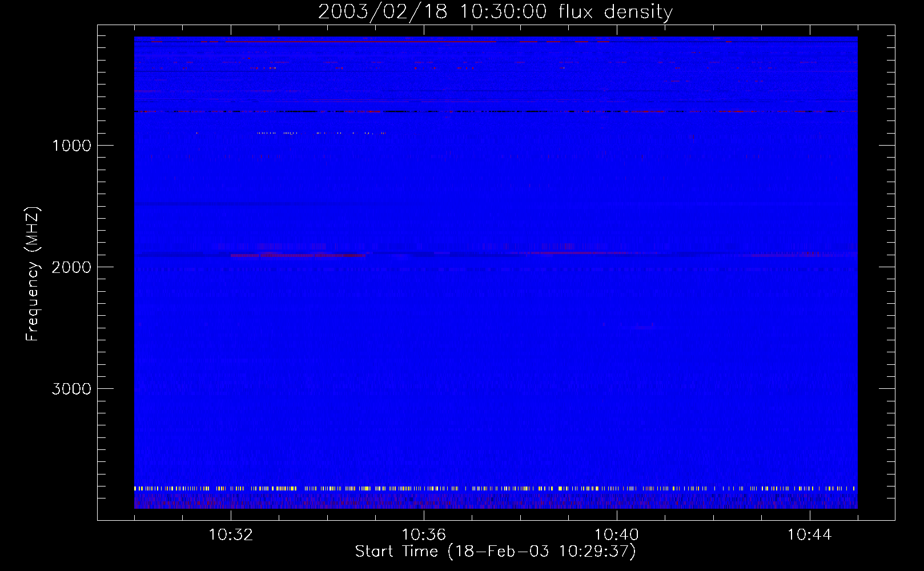Click the red emission streak near 1900 MHz

pyautogui.click(x=298, y=255)
